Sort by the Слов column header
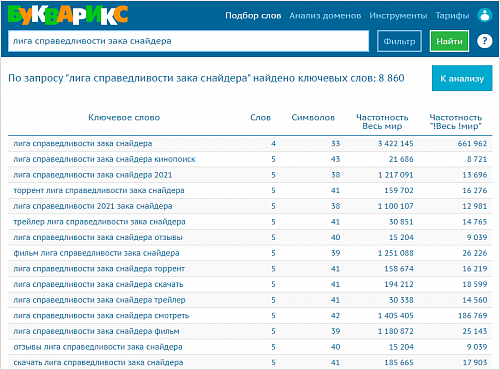Screen dimensions: 500x370 tap(261, 117)
